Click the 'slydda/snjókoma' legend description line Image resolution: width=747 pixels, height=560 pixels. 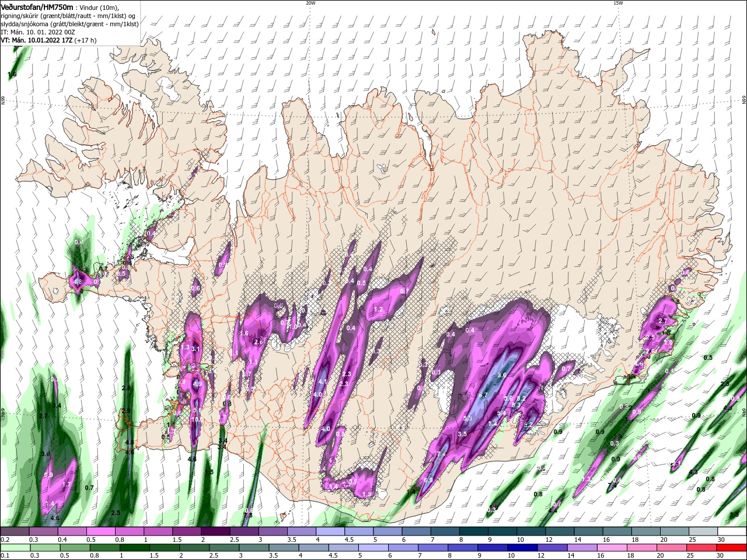[x=69, y=24]
